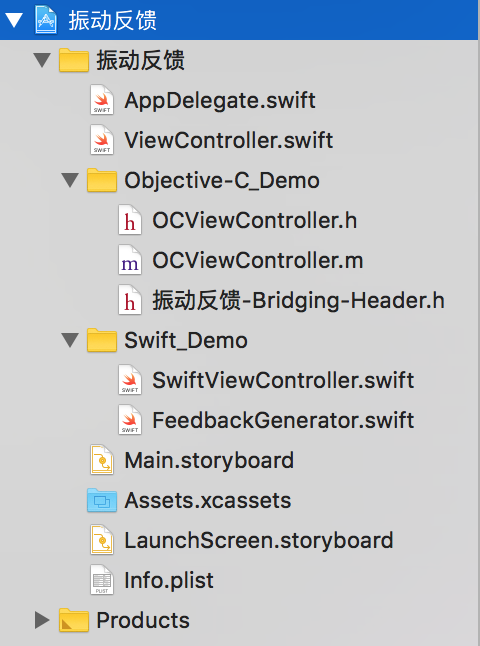This screenshot has width=480, height=646.
Task: Collapse the Objective-C_Demo folder triangle
Action: [x=70, y=180]
